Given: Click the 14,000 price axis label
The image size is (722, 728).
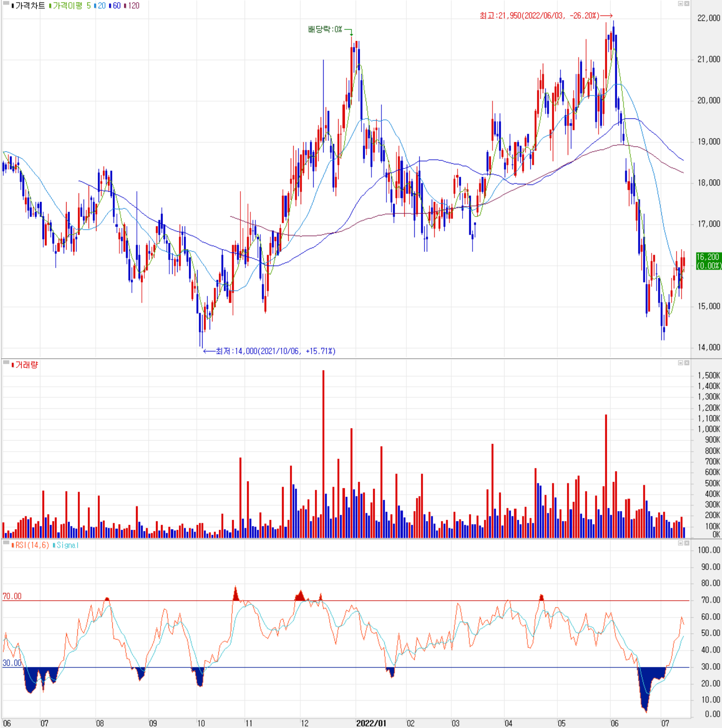Looking at the screenshot, I should [x=708, y=347].
